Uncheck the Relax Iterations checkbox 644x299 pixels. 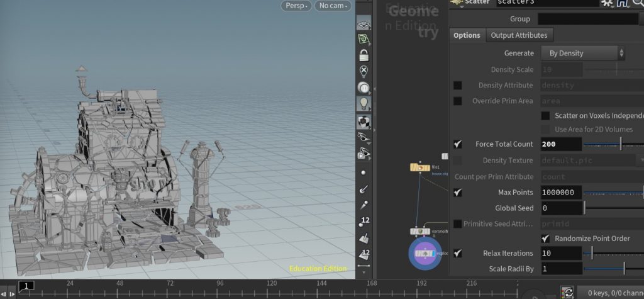[457, 253]
